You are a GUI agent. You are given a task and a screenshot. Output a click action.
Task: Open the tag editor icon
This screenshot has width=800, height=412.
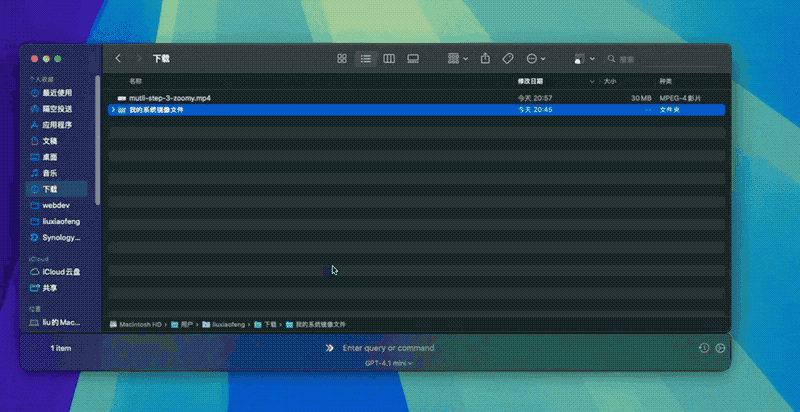(508, 59)
